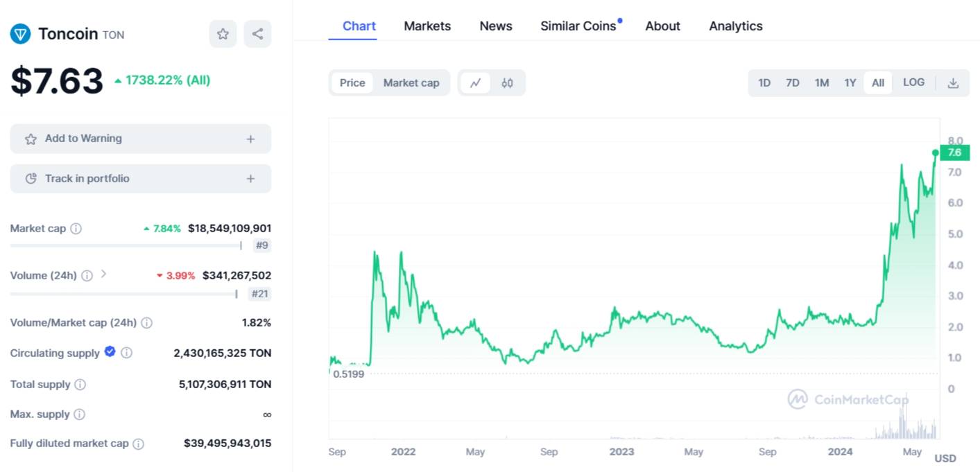Switch to line chart view icon

pyautogui.click(x=475, y=83)
